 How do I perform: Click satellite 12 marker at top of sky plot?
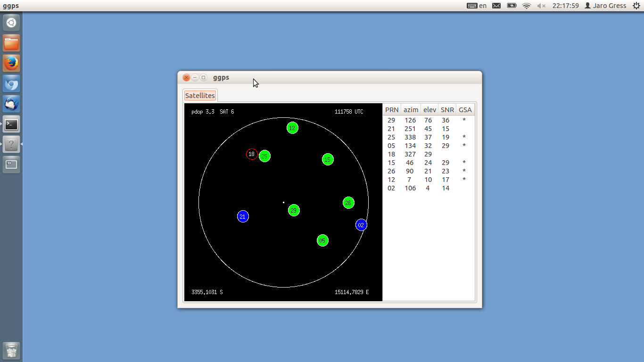(x=292, y=127)
